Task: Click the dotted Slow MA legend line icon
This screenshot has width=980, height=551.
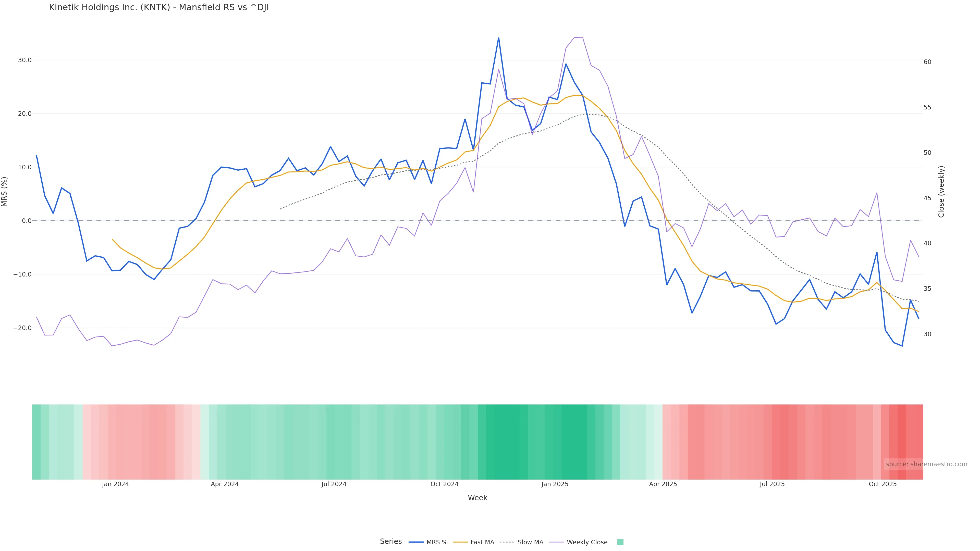Action: click(x=507, y=542)
